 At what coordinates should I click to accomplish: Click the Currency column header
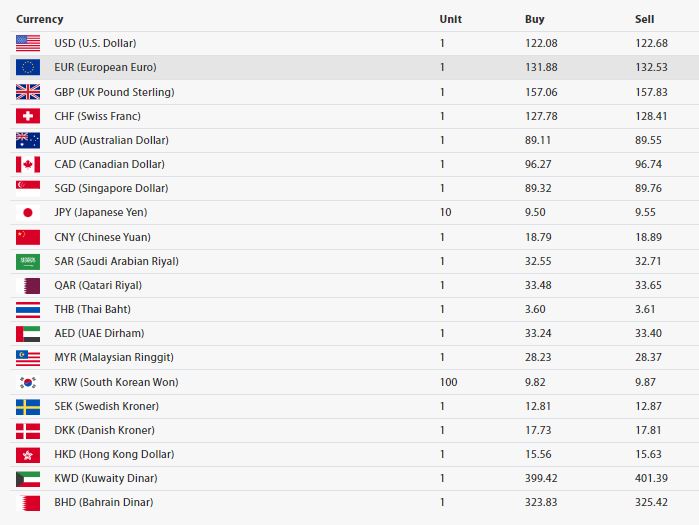40,19
